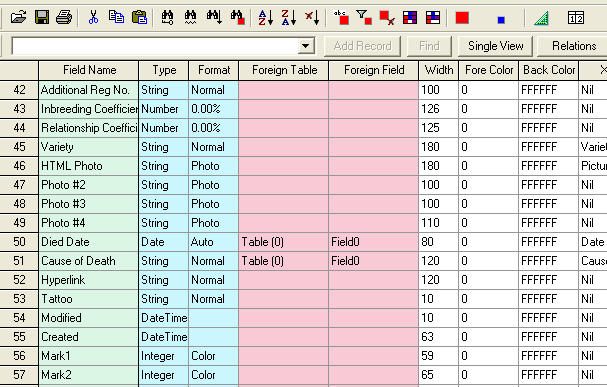Open the toolbar combo box dropdown arrow
The image size is (607, 387).
305,46
